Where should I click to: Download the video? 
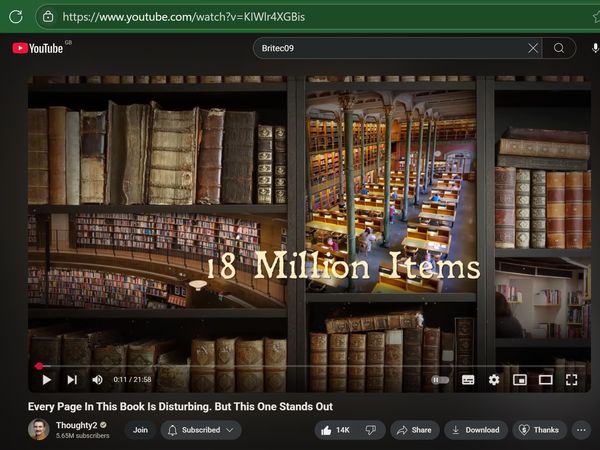(476, 430)
